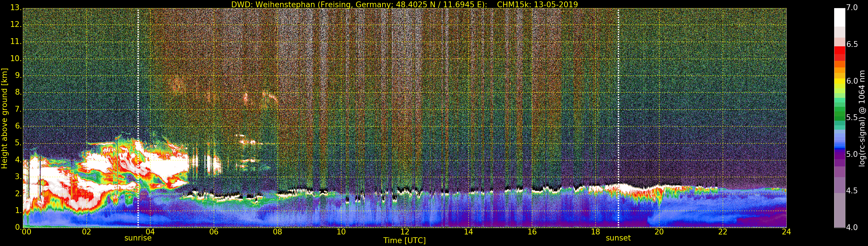Screen dimensions: 868x246
Task: Click the white dotted sunrise vertical line
Action: click(138, 101)
